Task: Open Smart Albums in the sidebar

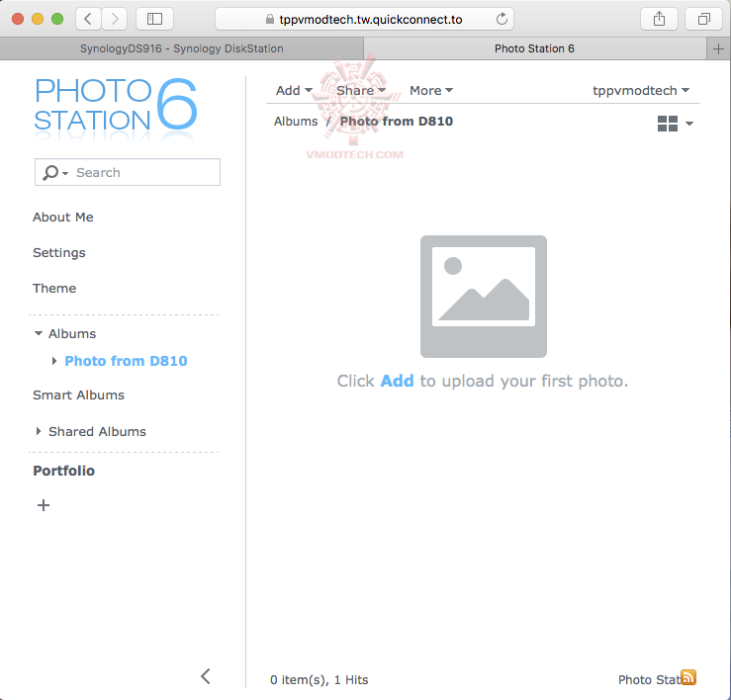Action: pyautogui.click(x=78, y=395)
